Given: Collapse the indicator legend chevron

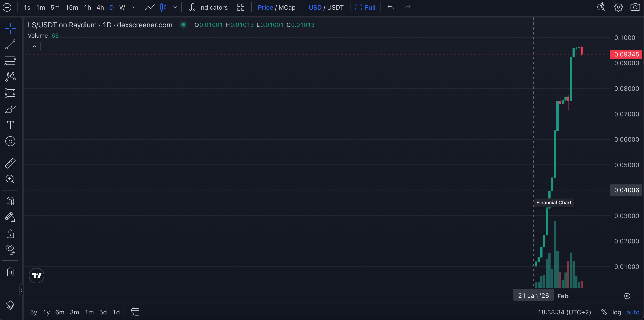Looking at the screenshot, I should (34, 47).
